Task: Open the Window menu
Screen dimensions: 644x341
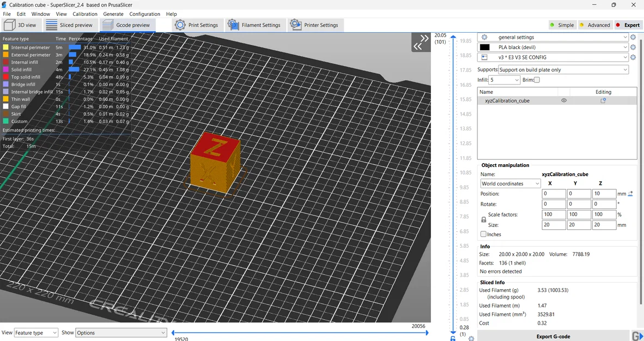Action: click(x=41, y=14)
